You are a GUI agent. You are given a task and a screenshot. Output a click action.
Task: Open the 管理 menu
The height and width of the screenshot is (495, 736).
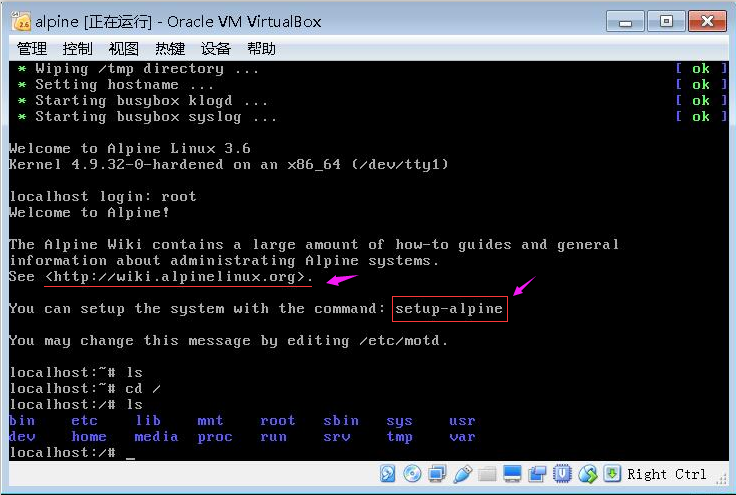pyautogui.click(x=32, y=48)
